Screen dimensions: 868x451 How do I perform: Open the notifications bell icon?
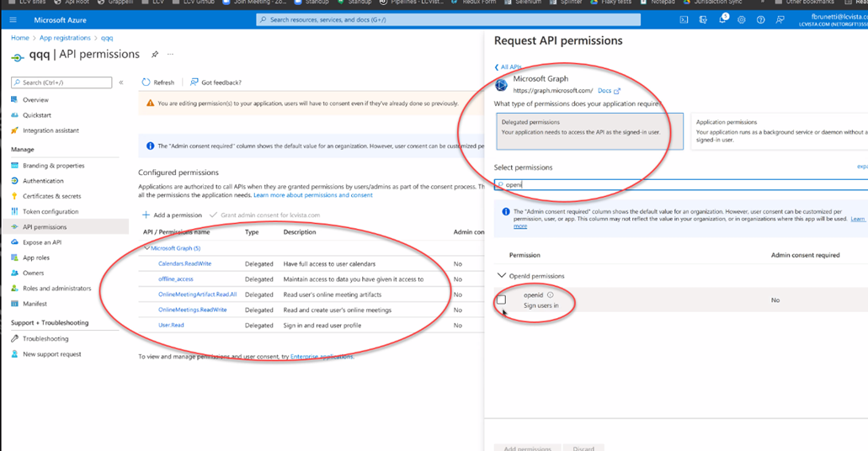(x=722, y=19)
